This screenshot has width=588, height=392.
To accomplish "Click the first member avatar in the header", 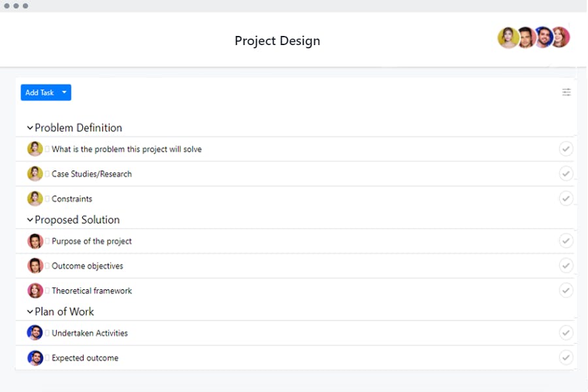I will click(x=508, y=37).
